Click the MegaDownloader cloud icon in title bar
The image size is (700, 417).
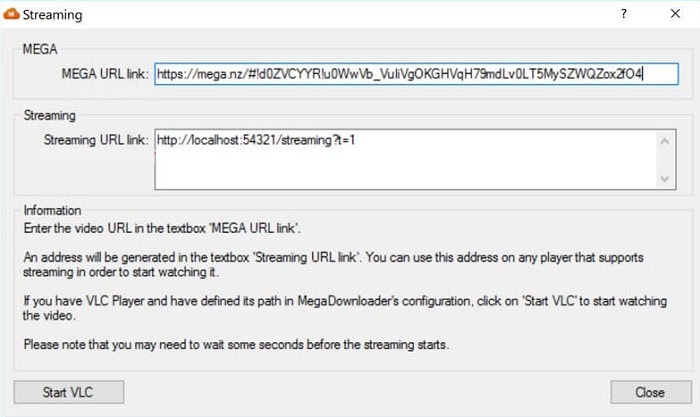(11, 14)
